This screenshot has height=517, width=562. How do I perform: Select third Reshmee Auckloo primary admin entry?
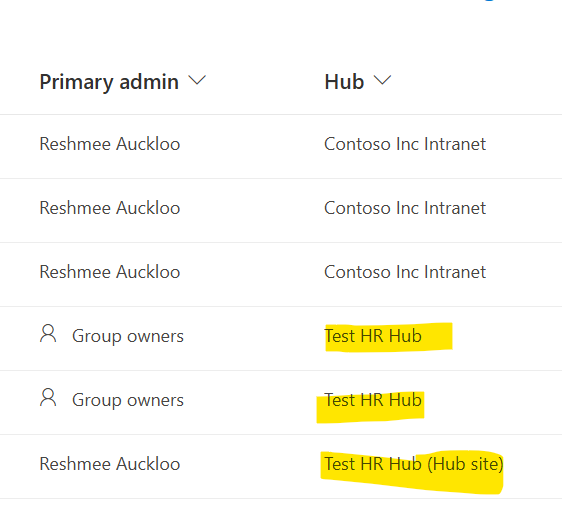(110, 272)
